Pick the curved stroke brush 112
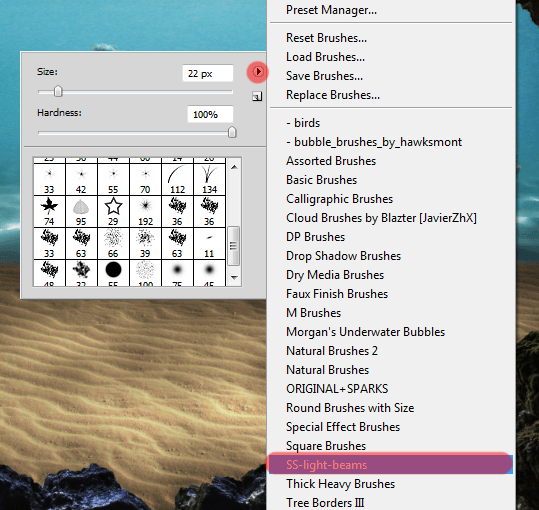Image resolution: width=539 pixels, height=510 pixels. (177, 179)
